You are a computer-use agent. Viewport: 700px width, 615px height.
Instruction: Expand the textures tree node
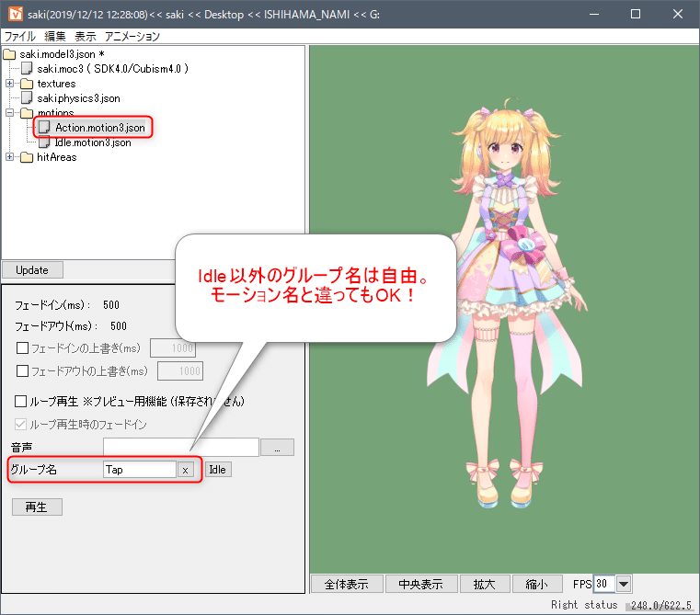(9, 83)
